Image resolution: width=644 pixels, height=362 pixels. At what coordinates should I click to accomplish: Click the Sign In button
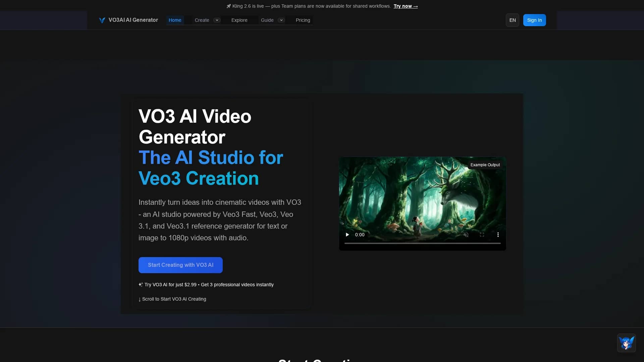tap(535, 20)
